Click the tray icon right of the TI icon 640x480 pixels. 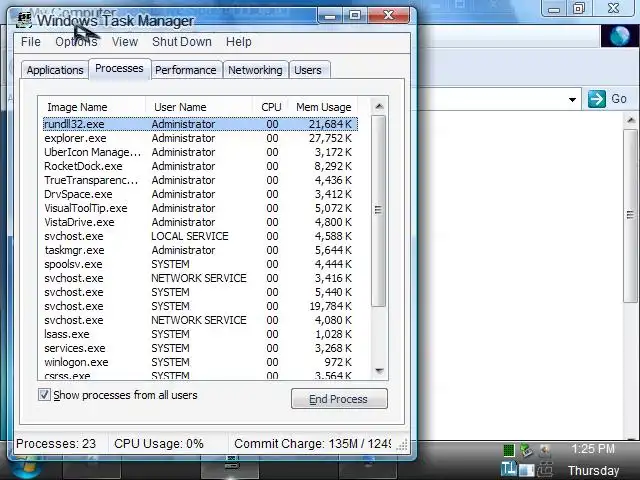pyautogui.click(x=527, y=469)
